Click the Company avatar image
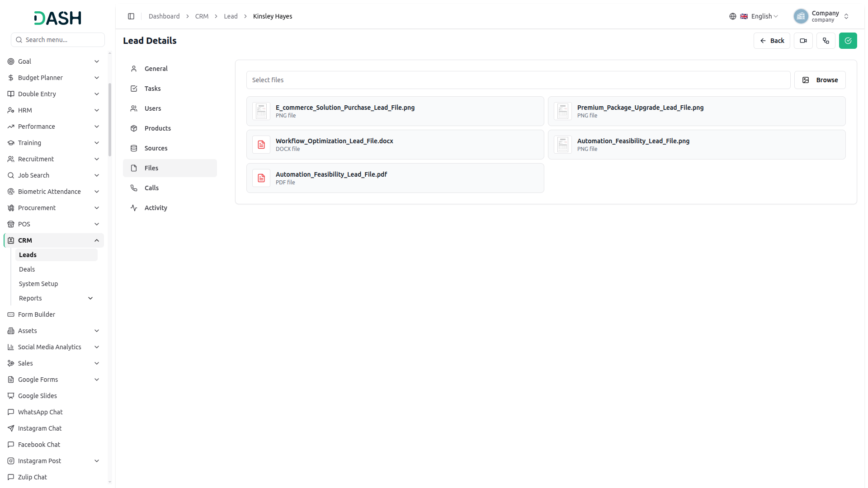 [801, 16]
